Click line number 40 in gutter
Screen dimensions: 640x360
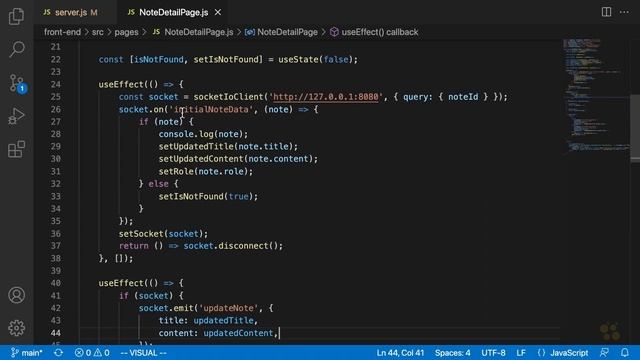(x=56, y=283)
